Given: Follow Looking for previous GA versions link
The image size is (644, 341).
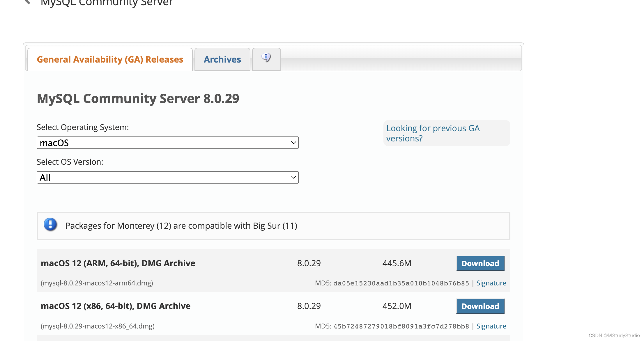Looking at the screenshot, I should (x=433, y=133).
